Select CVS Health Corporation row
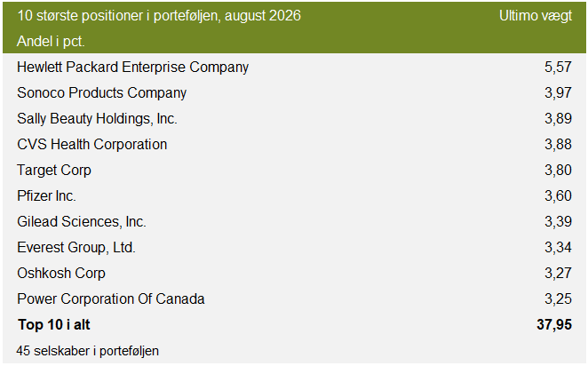This screenshot has width=588, height=366. click(294, 145)
